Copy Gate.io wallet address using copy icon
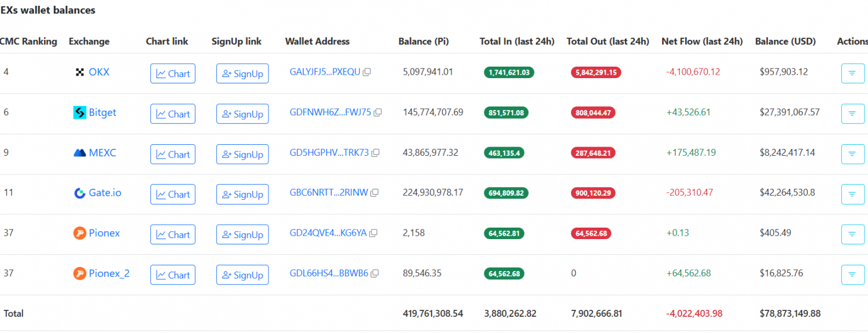The height and width of the screenshot is (333, 868). click(x=375, y=193)
